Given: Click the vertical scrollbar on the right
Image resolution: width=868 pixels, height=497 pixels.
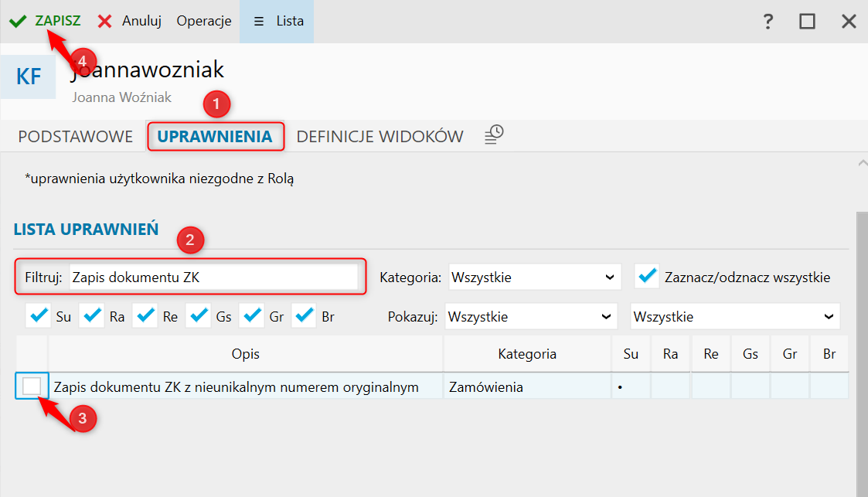Looking at the screenshot, I should coord(862,348).
